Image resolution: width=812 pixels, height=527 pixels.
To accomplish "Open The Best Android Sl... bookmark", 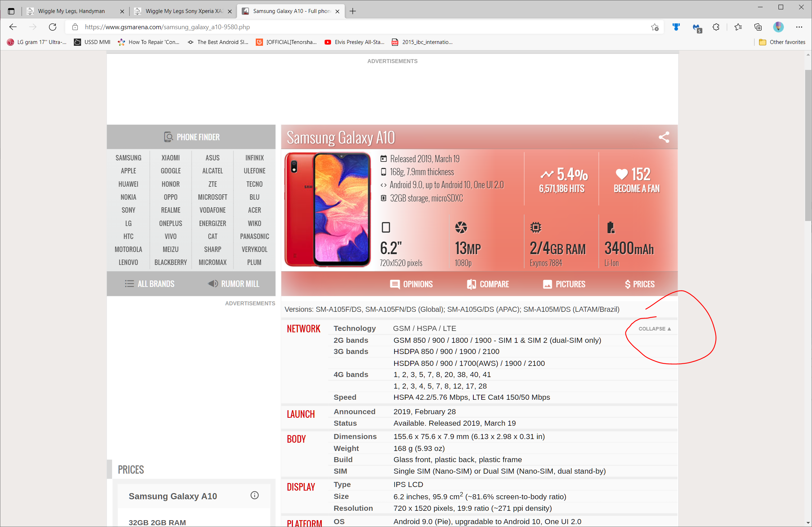I will click(x=218, y=42).
